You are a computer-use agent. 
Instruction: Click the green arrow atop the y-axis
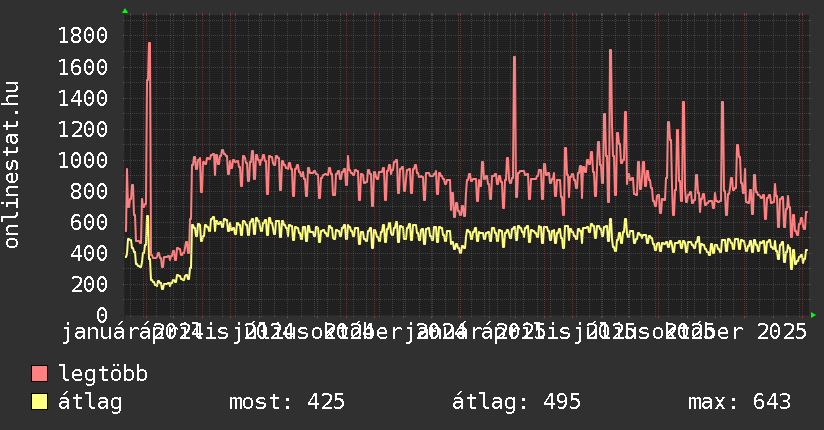[x=125, y=11]
